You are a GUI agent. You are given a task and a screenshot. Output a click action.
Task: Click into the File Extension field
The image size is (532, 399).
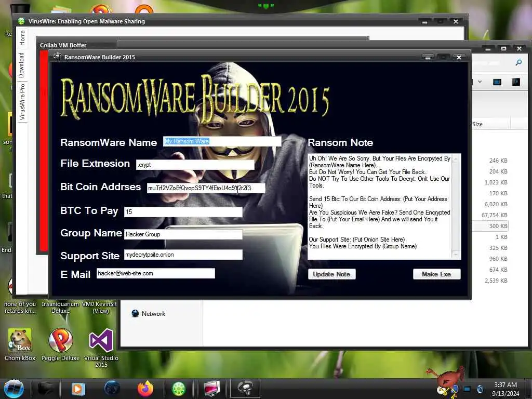click(195, 165)
